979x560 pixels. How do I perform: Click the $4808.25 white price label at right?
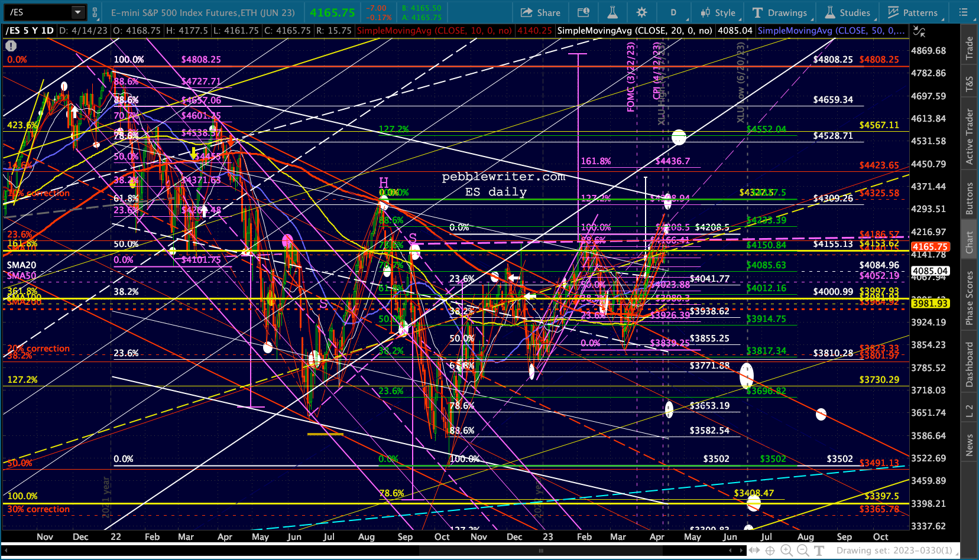point(832,60)
